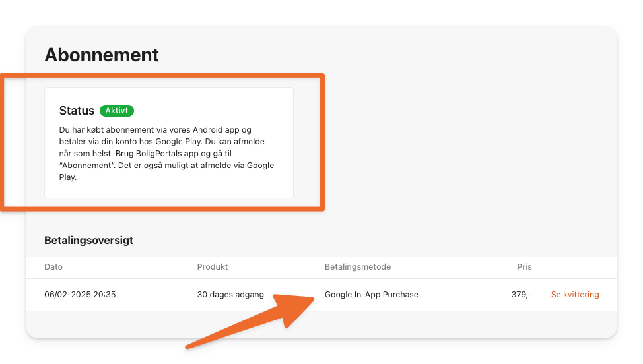This screenshot has width=643, height=364.
Task: Open the Se kvittering receipt link
Action: [x=575, y=294]
